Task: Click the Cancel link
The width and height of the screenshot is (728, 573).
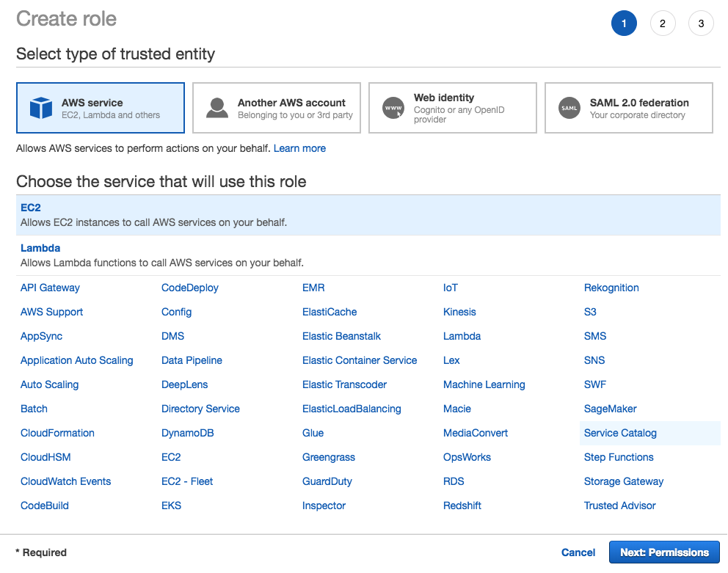Action: pyautogui.click(x=578, y=552)
